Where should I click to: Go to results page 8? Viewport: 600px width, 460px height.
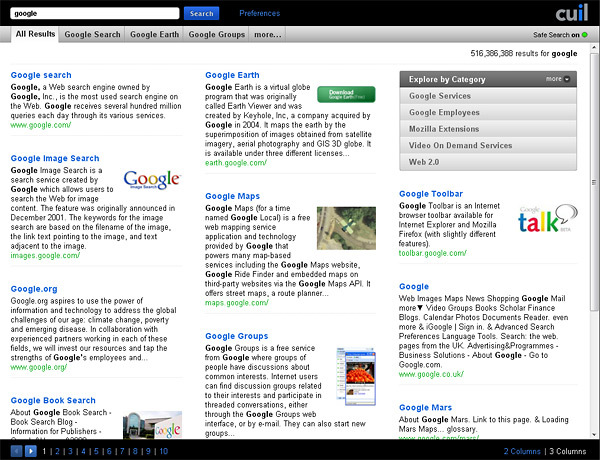pos(135,451)
